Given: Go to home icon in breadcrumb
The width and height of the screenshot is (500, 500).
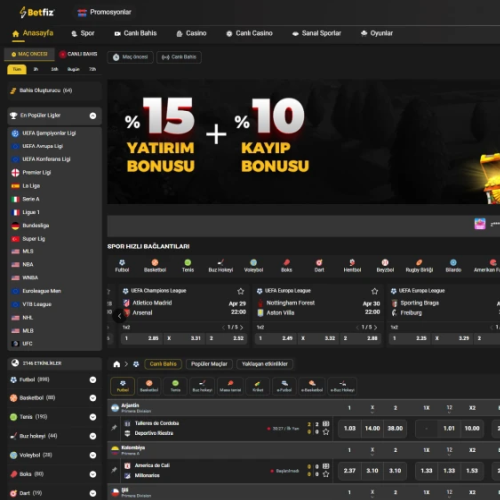Looking at the screenshot, I should pyautogui.click(x=117, y=364).
